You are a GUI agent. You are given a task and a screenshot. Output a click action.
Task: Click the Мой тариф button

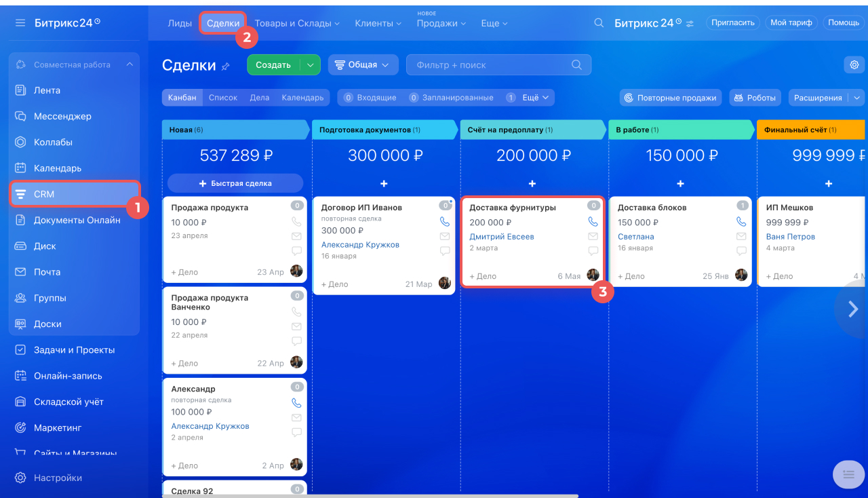point(791,22)
